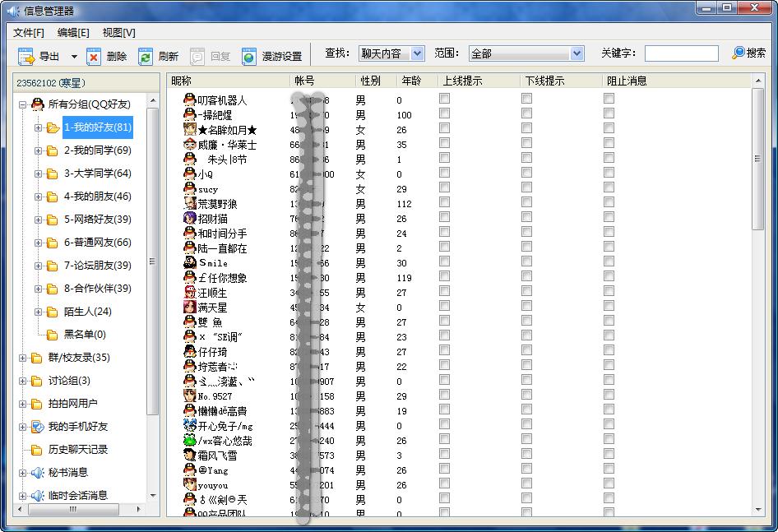This screenshot has width=778, height=532.
Task: Open the 视图[V] menu
Action: point(118,32)
